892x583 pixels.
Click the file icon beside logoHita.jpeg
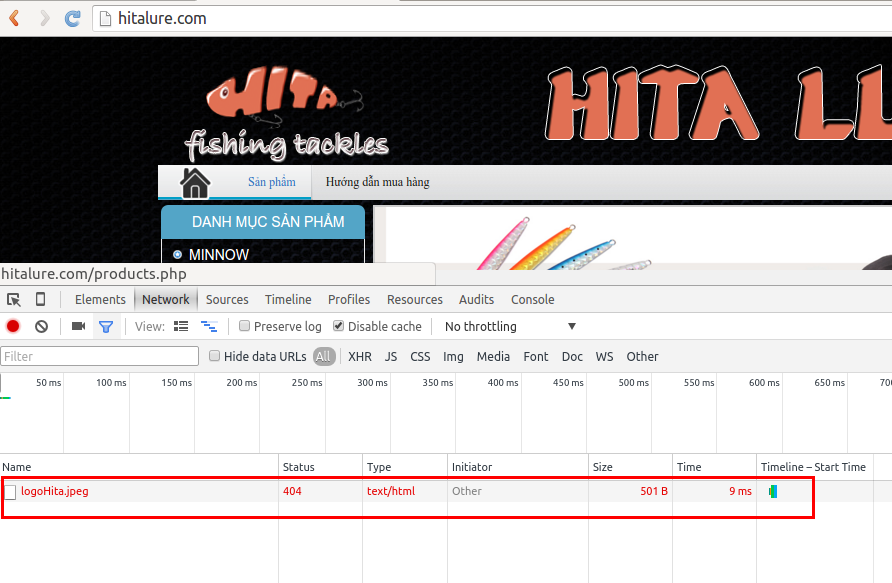10,492
